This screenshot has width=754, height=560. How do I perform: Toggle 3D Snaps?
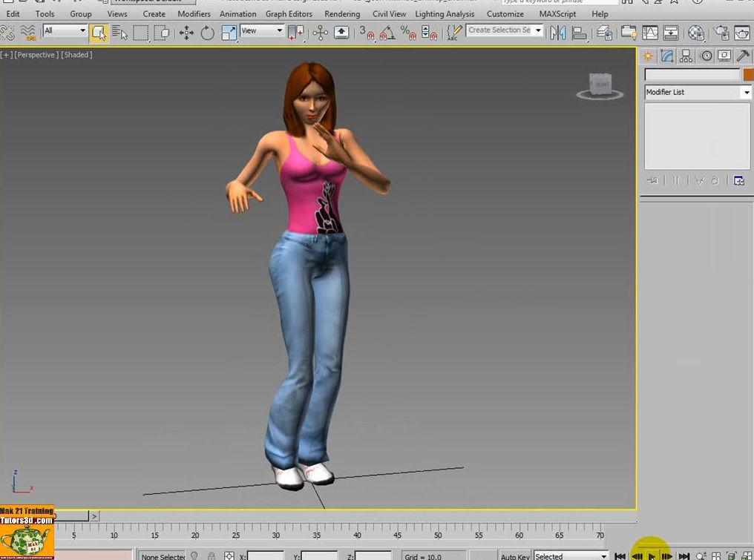367,33
